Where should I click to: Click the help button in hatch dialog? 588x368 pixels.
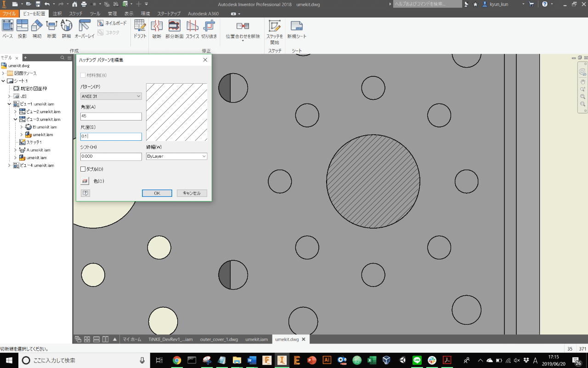point(85,193)
